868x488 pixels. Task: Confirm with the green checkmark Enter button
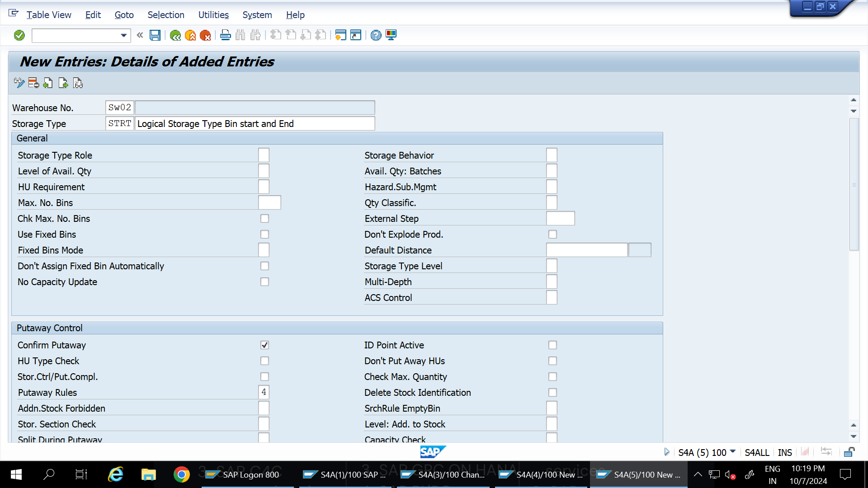pos(19,35)
